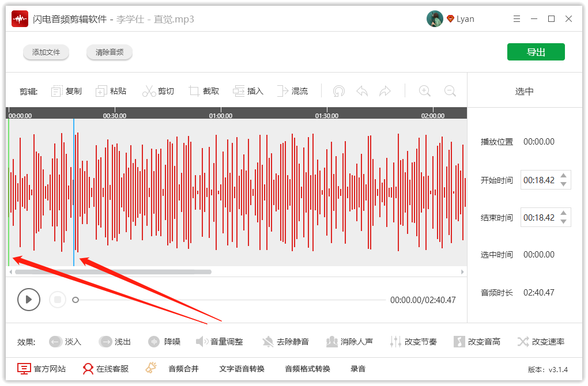Click the Lyan username
Screen dimensions: 588x386
click(x=465, y=19)
